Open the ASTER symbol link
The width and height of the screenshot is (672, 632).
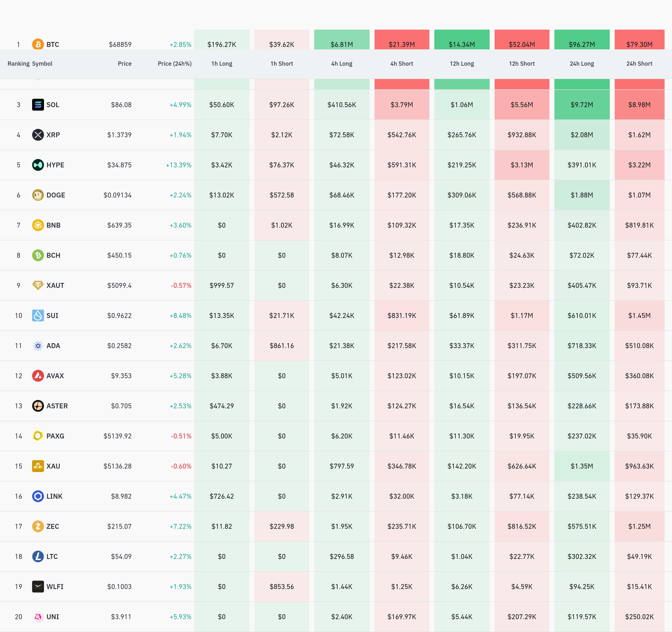(57, 406)
